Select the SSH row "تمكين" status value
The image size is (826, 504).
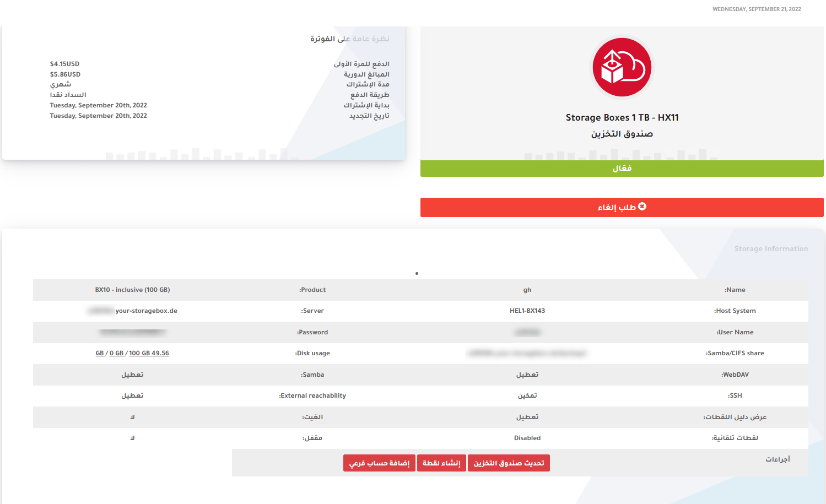pyautogui.click(x=527, y=396)
